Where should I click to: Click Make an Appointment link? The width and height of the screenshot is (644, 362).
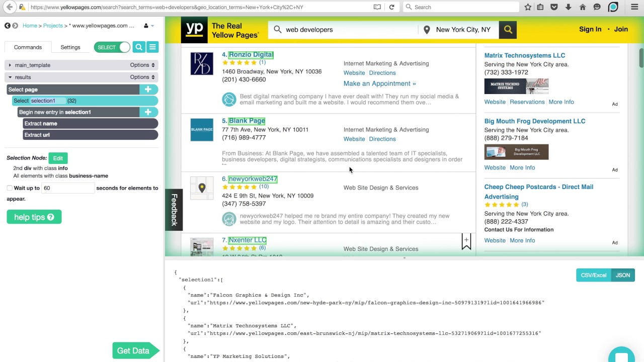[x=379, y=83]
